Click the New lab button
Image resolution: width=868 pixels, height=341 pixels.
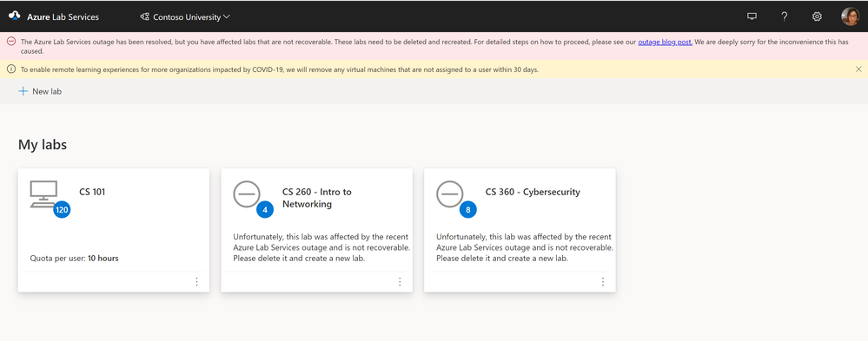coord(40,92)
